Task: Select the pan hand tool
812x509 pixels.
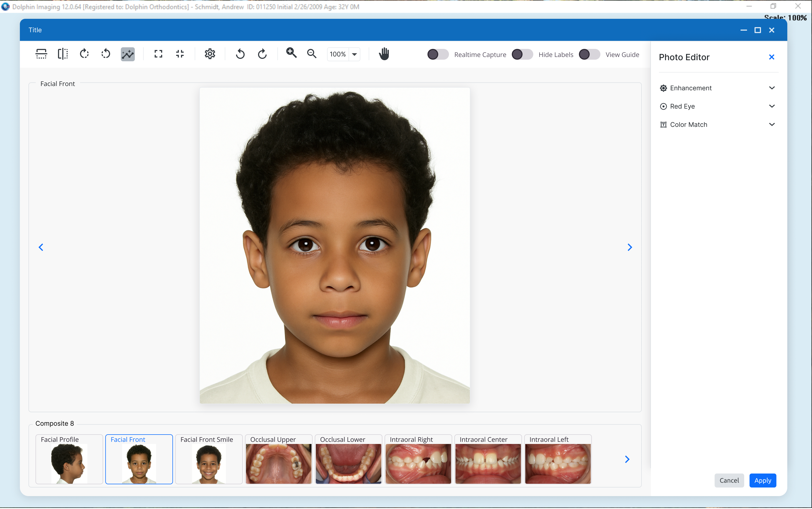Action: [x=384, y=54]
